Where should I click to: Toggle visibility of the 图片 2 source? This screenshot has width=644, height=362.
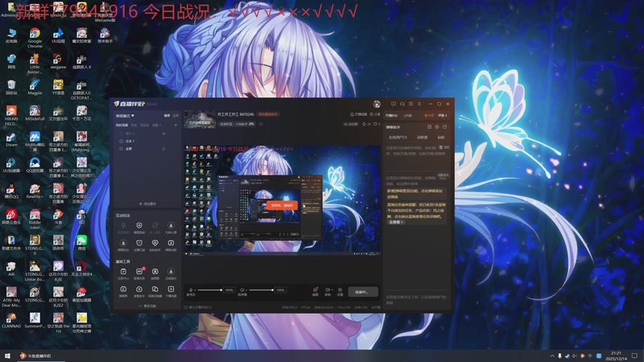tap(164, 134)
